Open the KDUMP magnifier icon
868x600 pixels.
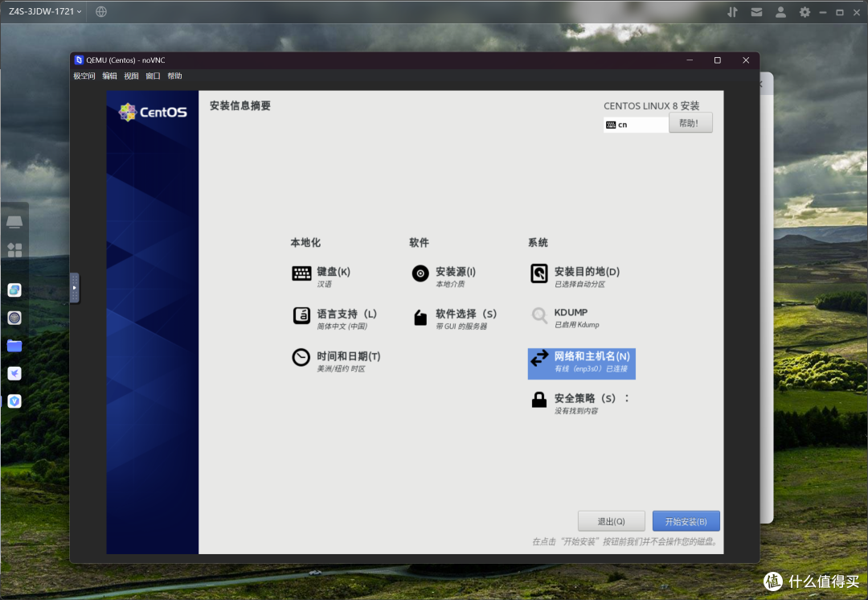point(539,316)
